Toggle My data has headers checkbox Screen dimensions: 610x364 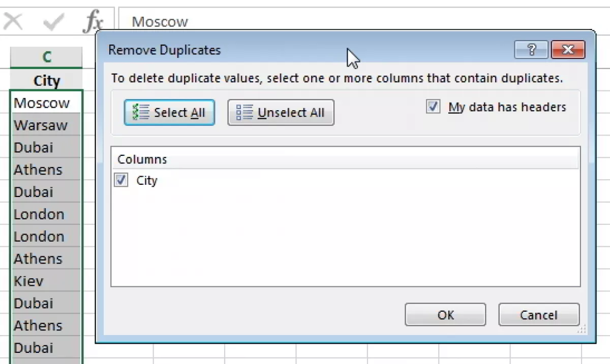point(433,107)
